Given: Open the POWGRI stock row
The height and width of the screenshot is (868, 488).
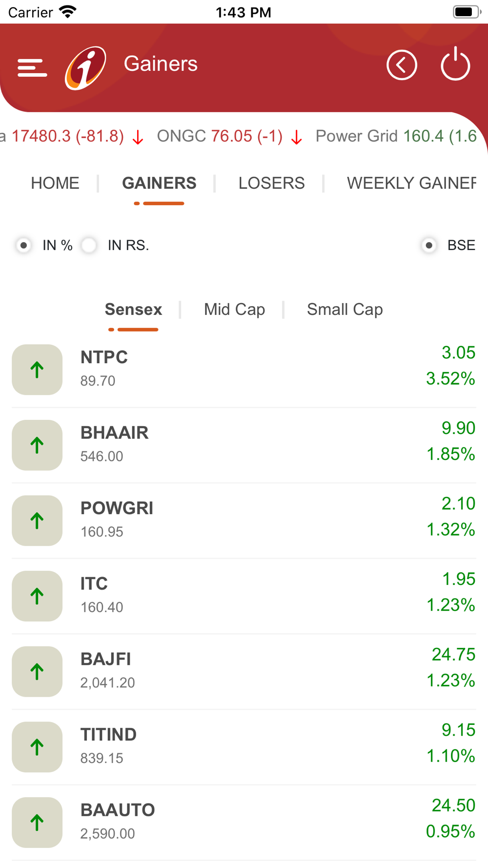Looking at the screenshot, I should [x=244, y=520].
